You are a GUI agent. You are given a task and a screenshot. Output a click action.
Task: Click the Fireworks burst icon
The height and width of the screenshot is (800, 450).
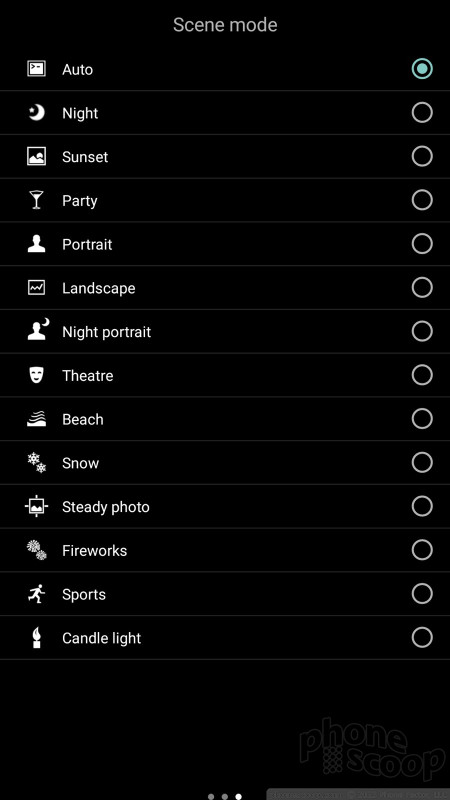click(36, 550)
